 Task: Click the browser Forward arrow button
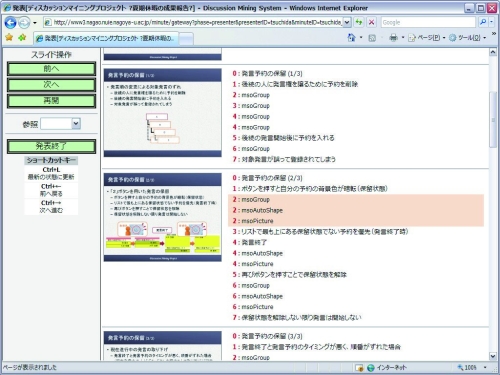click(24, 23)
